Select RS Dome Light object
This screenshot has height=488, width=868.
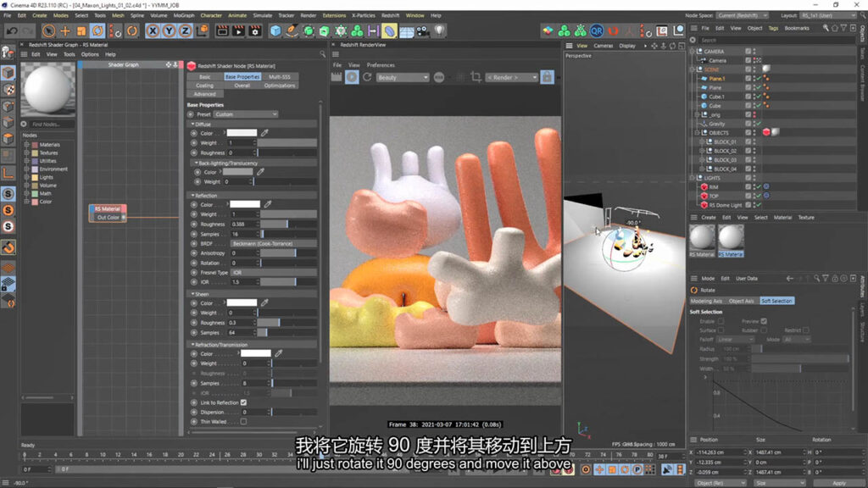point(726,205)
